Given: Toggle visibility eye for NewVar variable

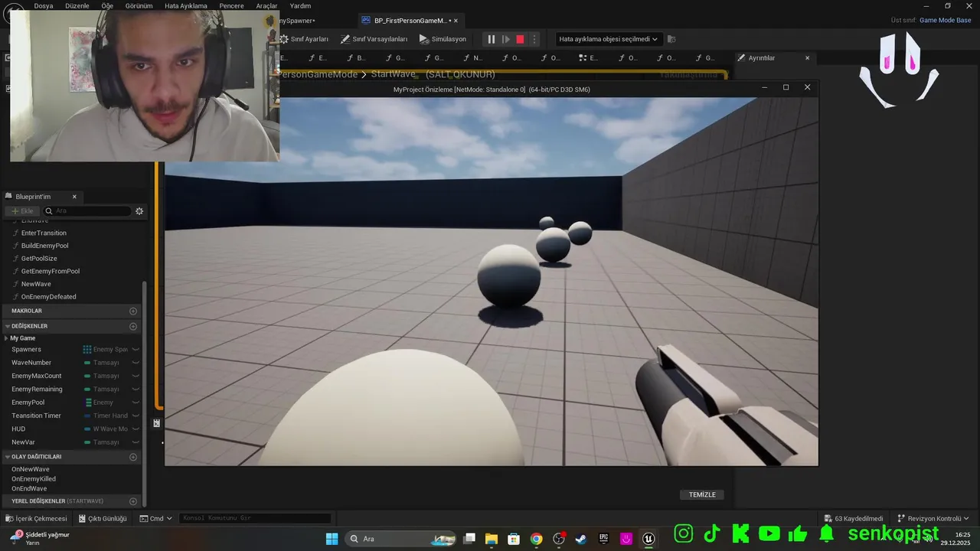Looking at the screenshot, I should click(136, 442).
